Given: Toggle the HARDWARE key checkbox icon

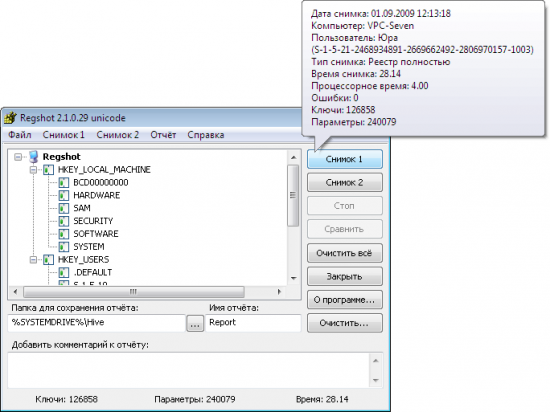Looking at the screenshot, I should pyautogui.click(x=64, y=196).
